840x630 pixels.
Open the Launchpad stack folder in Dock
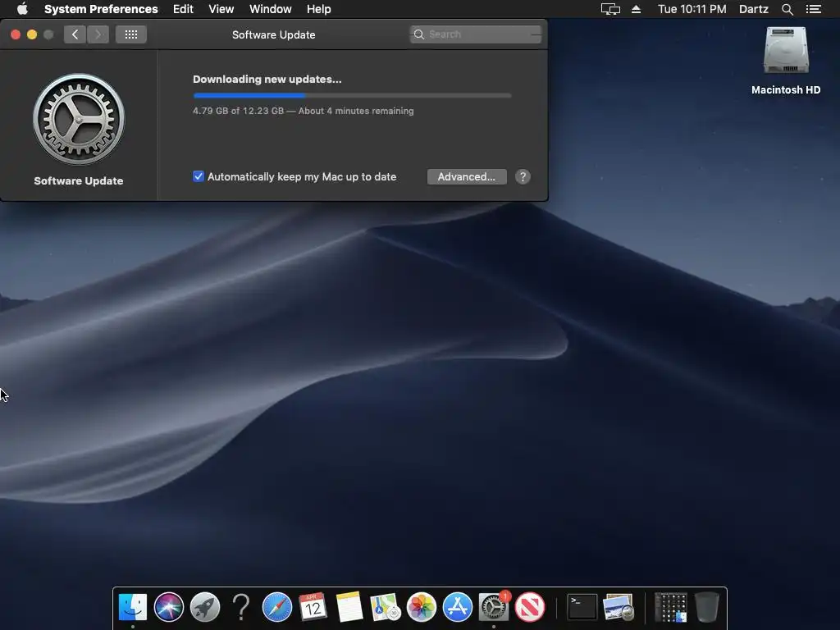point(671,607)
